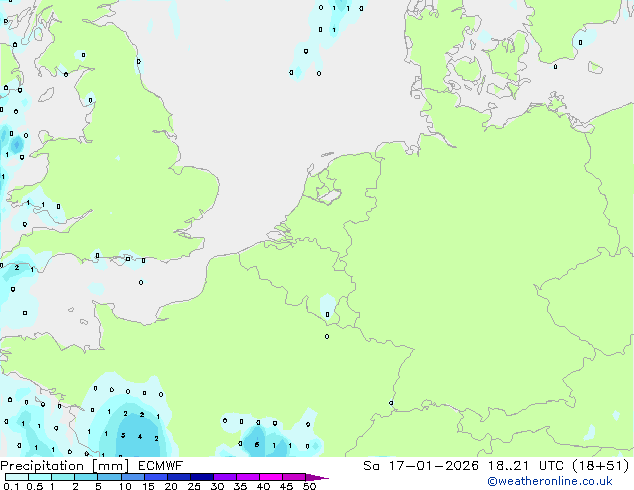This screenshot has height=490, width=634.
Task: Select the legend swatch between 35 and 40
Action: (247, 477)
